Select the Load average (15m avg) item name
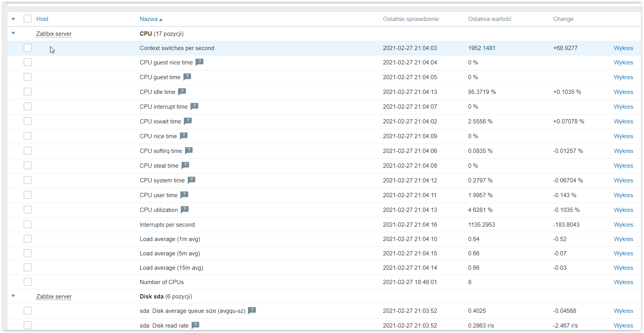644x333 pixels. point(171,268)
